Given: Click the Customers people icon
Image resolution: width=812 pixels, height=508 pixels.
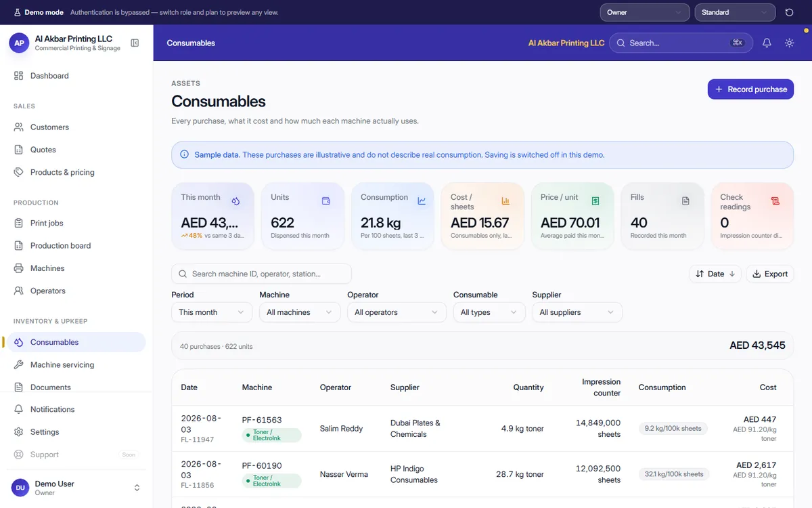Looking at the screenshot, I should 19,127.
